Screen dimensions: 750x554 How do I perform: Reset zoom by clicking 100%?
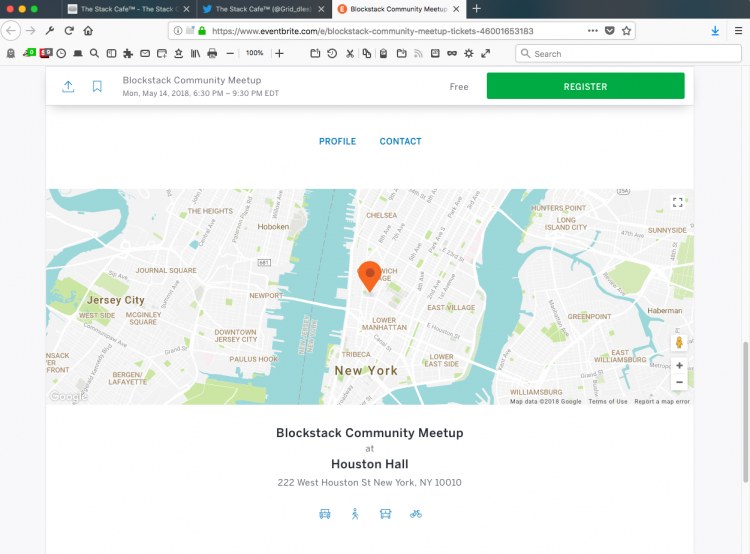(254, 53)
